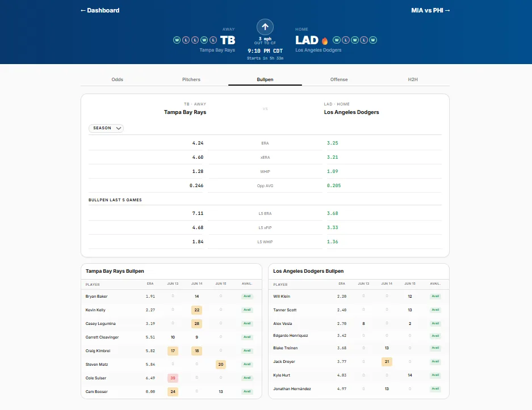Switch to the Pitchers tab

(191, 79)
